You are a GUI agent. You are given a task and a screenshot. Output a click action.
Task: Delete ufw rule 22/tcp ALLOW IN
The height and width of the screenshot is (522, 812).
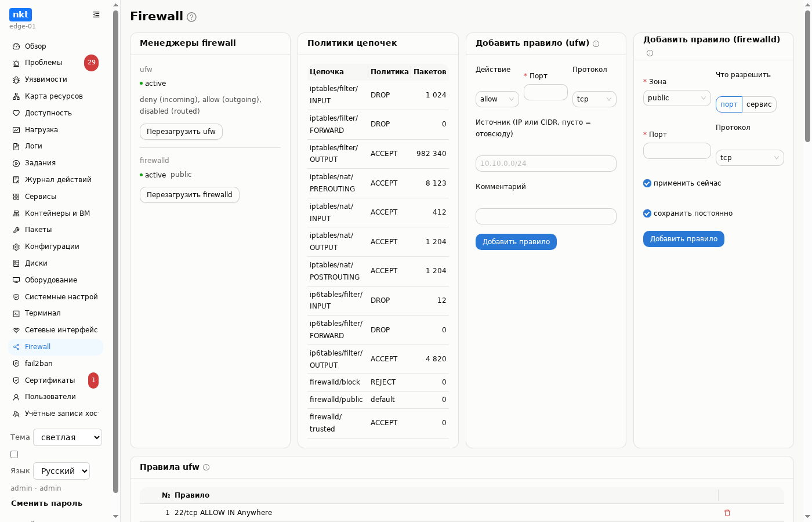point(727,513)
